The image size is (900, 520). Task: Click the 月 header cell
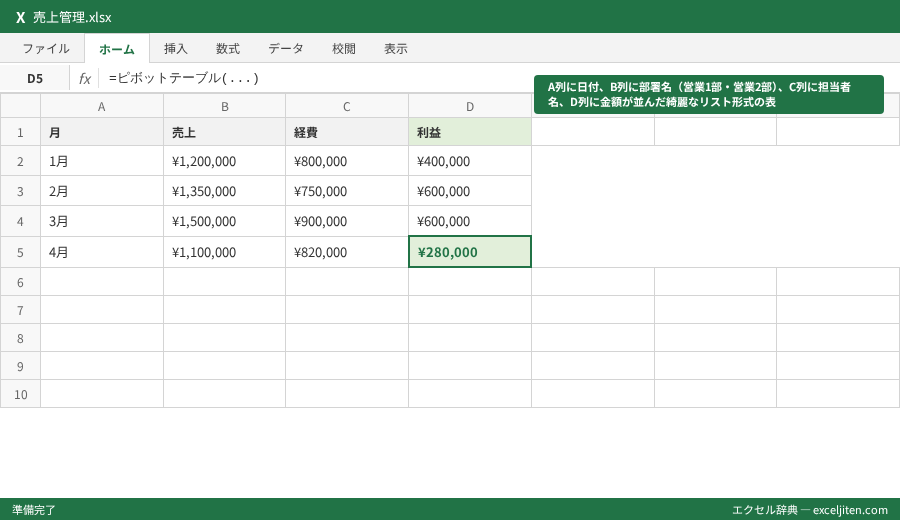tap(102, 133)
